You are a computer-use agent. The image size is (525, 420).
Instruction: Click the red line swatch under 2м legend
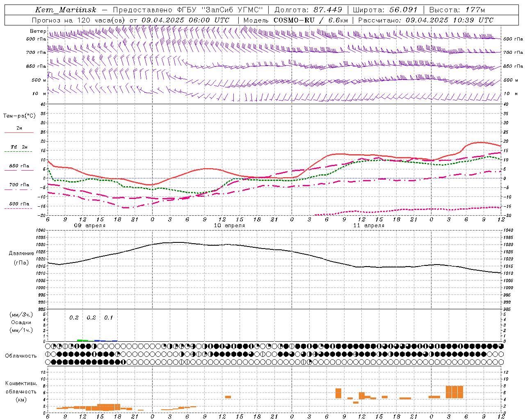19,133
